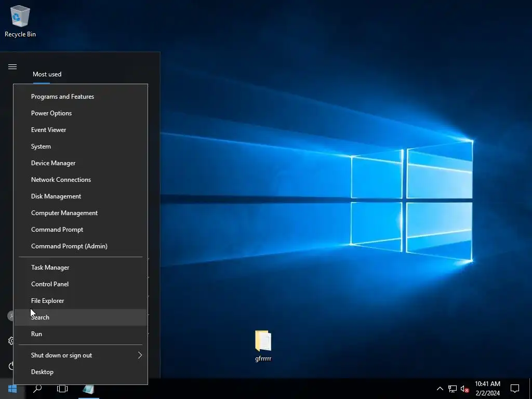
Task: Expand the Start menu hamburger icon
Action: 12,67
